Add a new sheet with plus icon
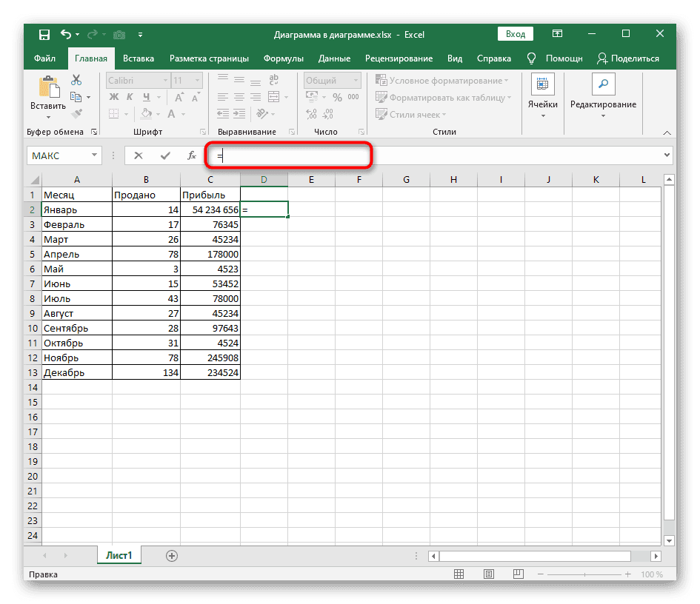700x604 pixels. pyautogui.click(x=172, y=555)
